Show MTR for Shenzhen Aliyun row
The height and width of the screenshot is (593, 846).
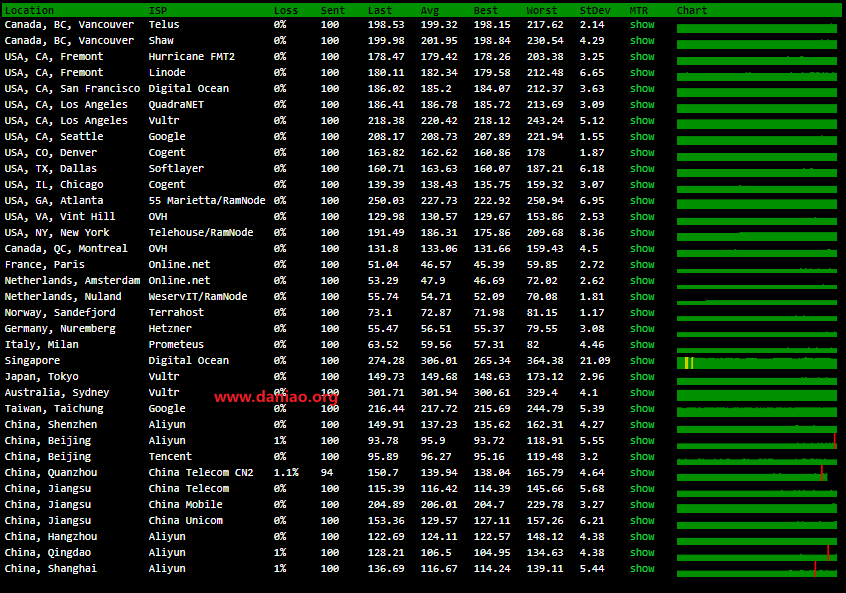coord(642,425)
